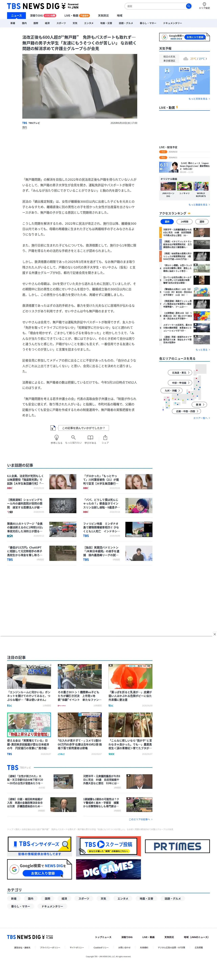Open the もっと天気を見る link

pos(199,99)
